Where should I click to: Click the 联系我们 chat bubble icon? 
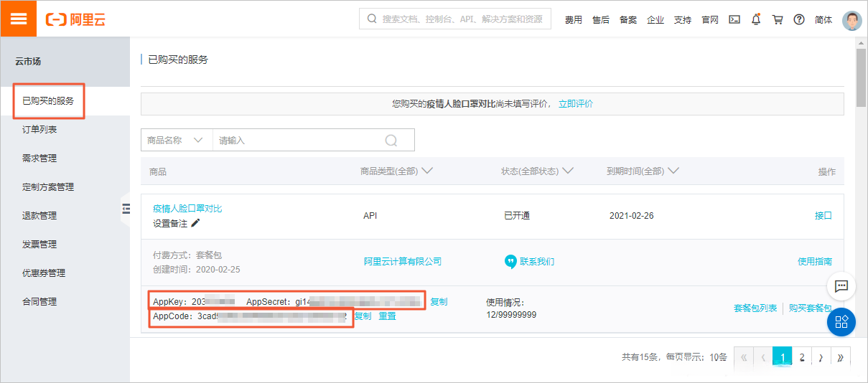point(510,262)
